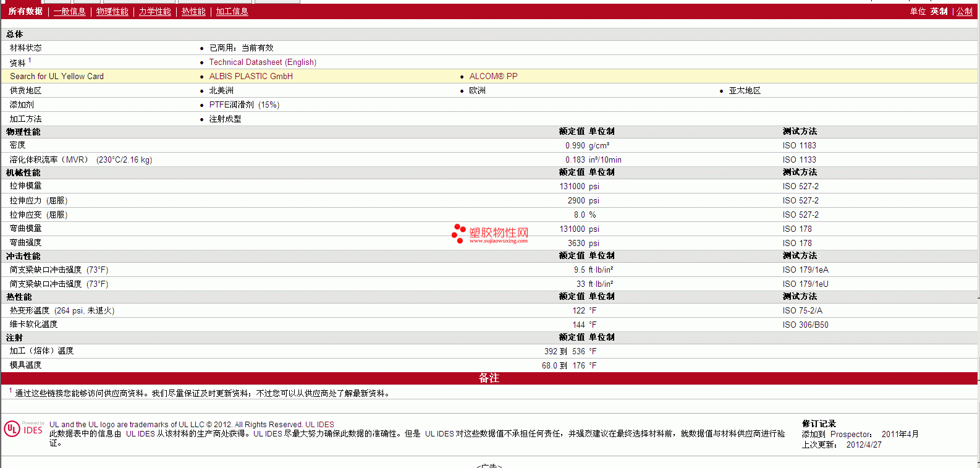
Task: Click the 热变形温度 (264 psi, 未退火) row label
Action: coord(62,311)
